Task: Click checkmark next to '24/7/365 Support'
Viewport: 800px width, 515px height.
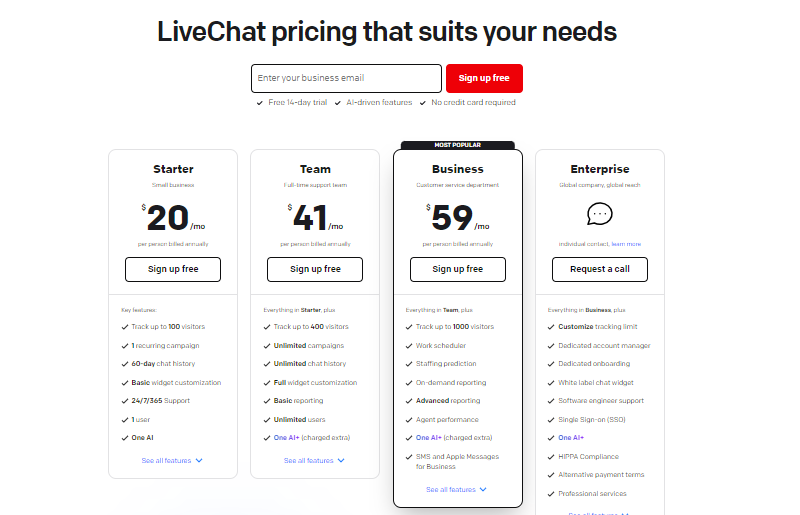Action: click(123, 401)
